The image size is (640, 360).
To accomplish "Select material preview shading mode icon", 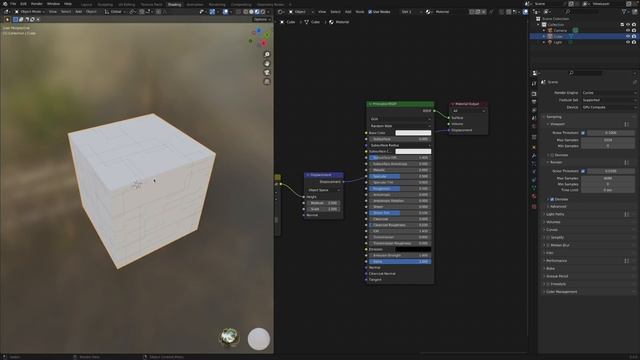I will click(257, 12).
